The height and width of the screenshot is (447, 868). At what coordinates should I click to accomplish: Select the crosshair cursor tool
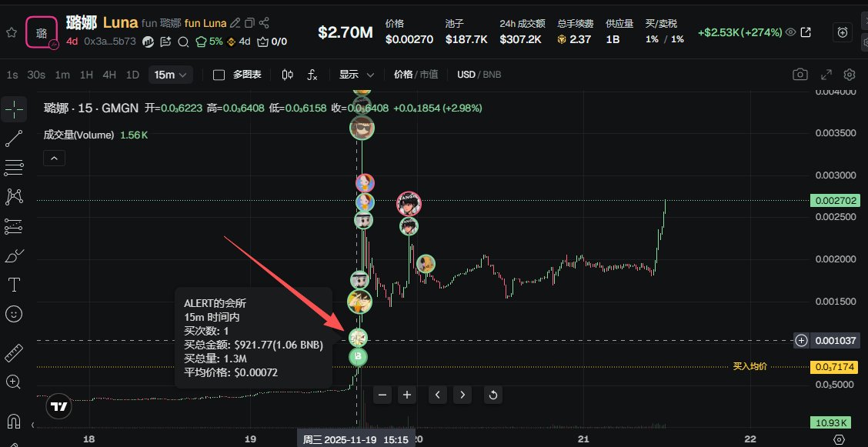[14, 109]
